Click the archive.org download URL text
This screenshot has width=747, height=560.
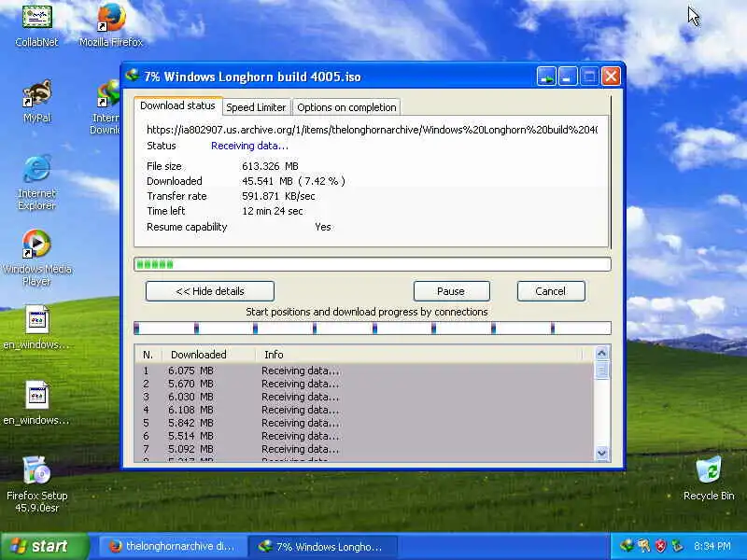click(x=372, y=130)
